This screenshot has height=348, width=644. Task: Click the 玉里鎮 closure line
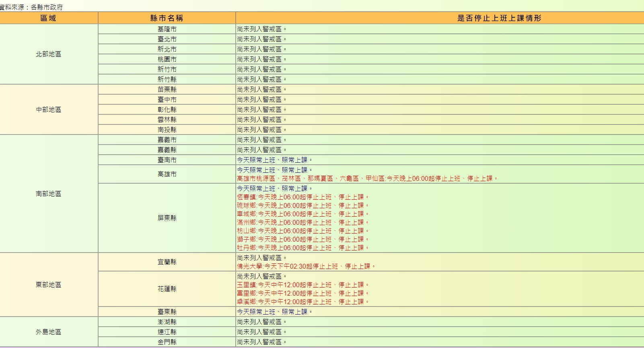[x=302, y=285]
